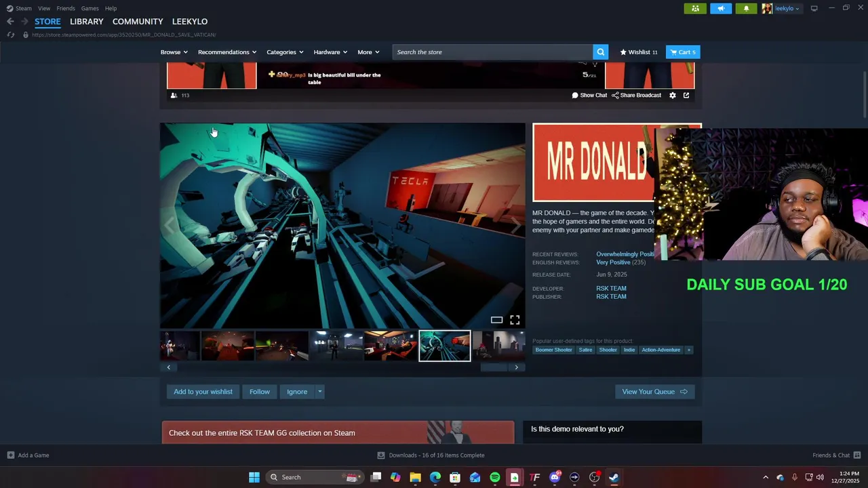The height and width of the screenshot is (488, 868).
Task: Click the thumbnail strip scrollbar handle
Action: [494, 367]
